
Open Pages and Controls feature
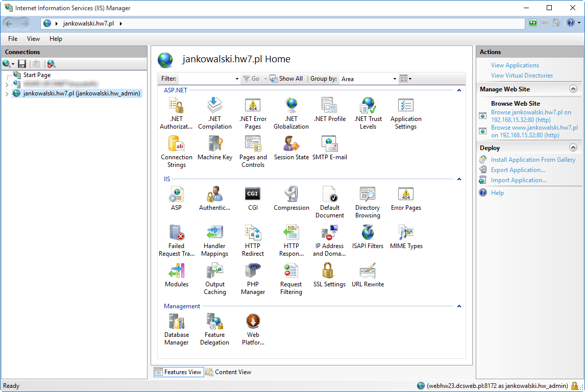point(253,152)
